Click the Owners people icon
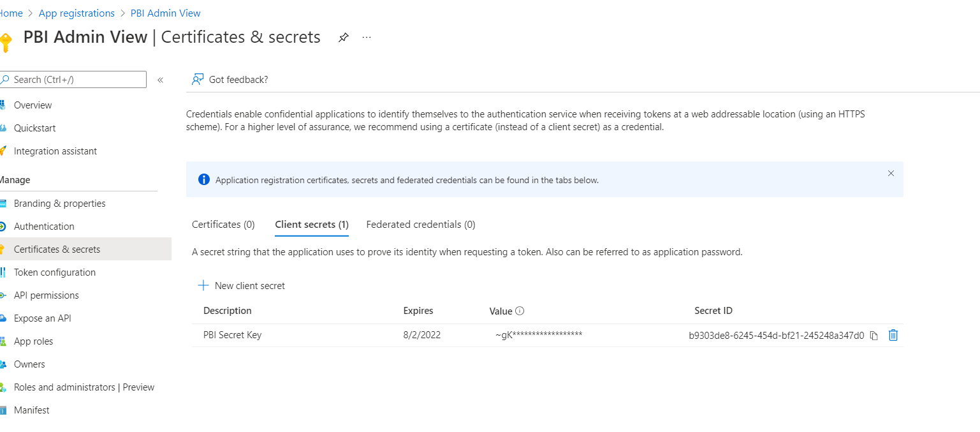The image size is (980, 432). coord(3,364)
